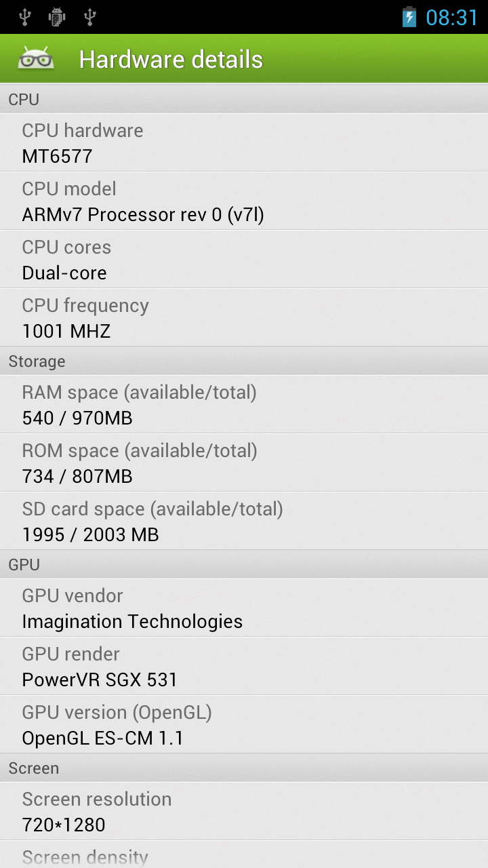Tap the Storage section header

coord(244,361)
